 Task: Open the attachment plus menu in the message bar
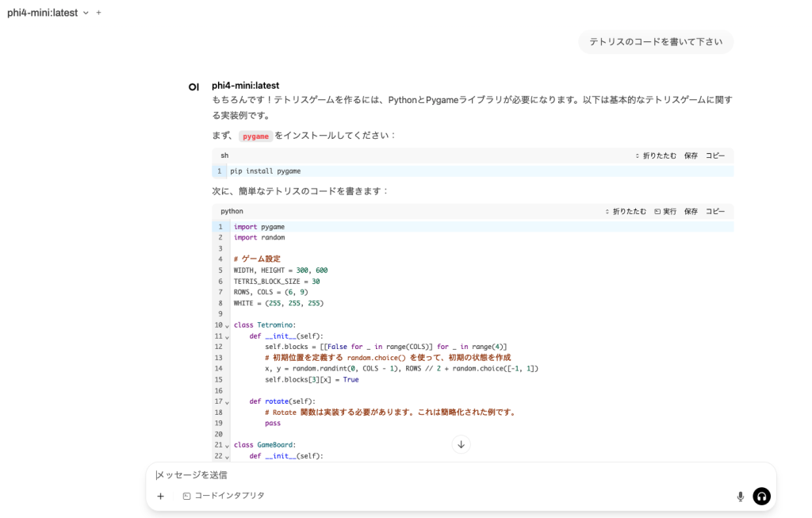click(x=160, y=497)
